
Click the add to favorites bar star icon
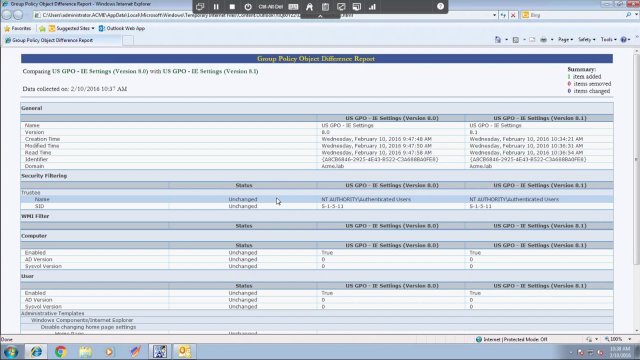(x=42, y=28)
